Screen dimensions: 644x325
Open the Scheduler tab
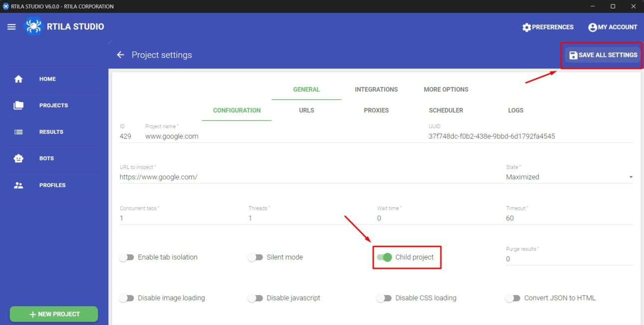446,110
